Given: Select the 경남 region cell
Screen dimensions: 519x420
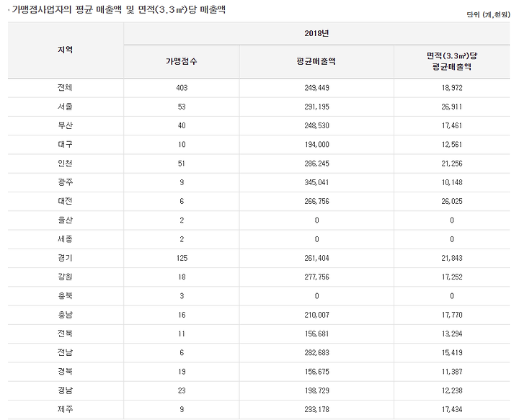Looking at the screenshot, I should click(65, 390).
